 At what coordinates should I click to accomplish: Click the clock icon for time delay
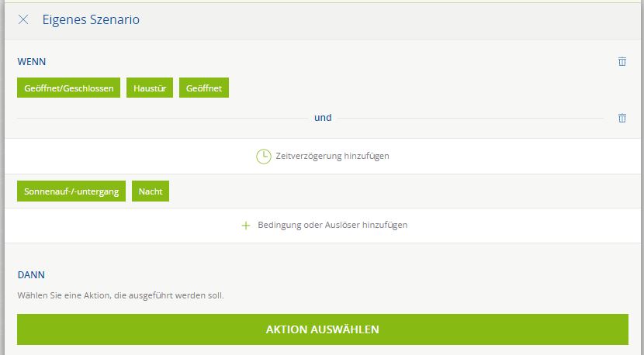click(264, 156)
